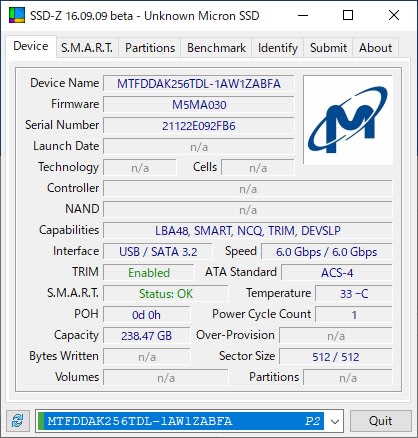418x438 pixels.
Task: Click the Capacity value 238.47 GB
Action: point(146,336)
